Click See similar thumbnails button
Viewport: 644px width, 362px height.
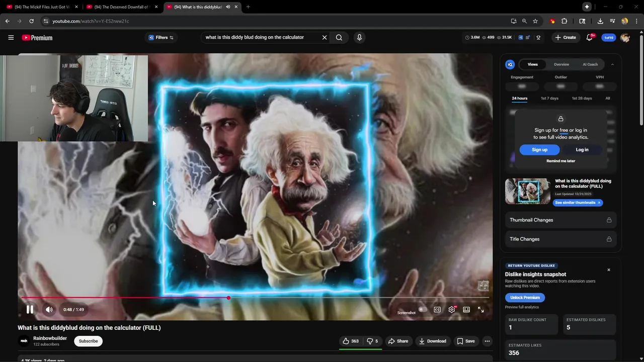578,203
